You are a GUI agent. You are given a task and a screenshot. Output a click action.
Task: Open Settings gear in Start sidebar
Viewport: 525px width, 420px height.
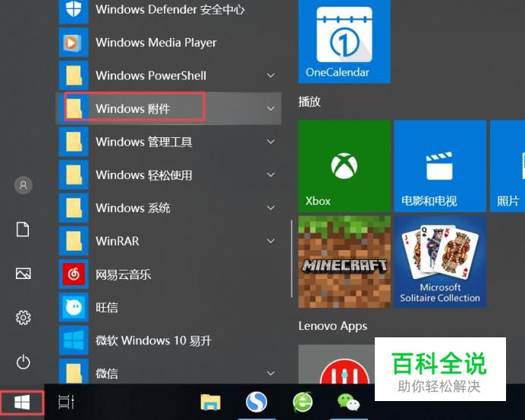[23, 317]
